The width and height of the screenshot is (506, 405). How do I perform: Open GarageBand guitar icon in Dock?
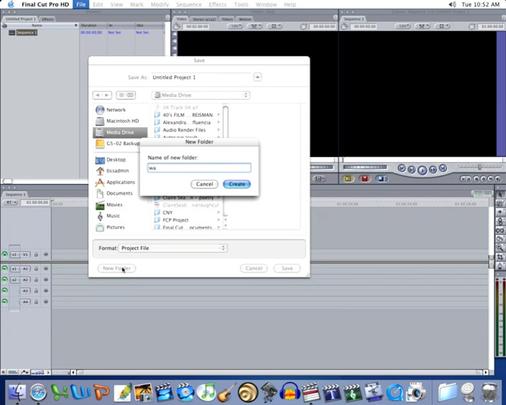click(227, 392)
